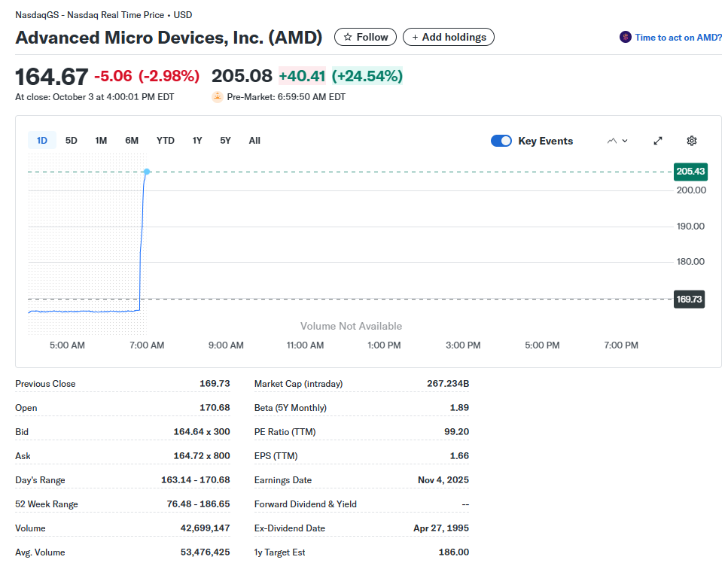Click the 'EPS (TTM)' label

[276, 456]
